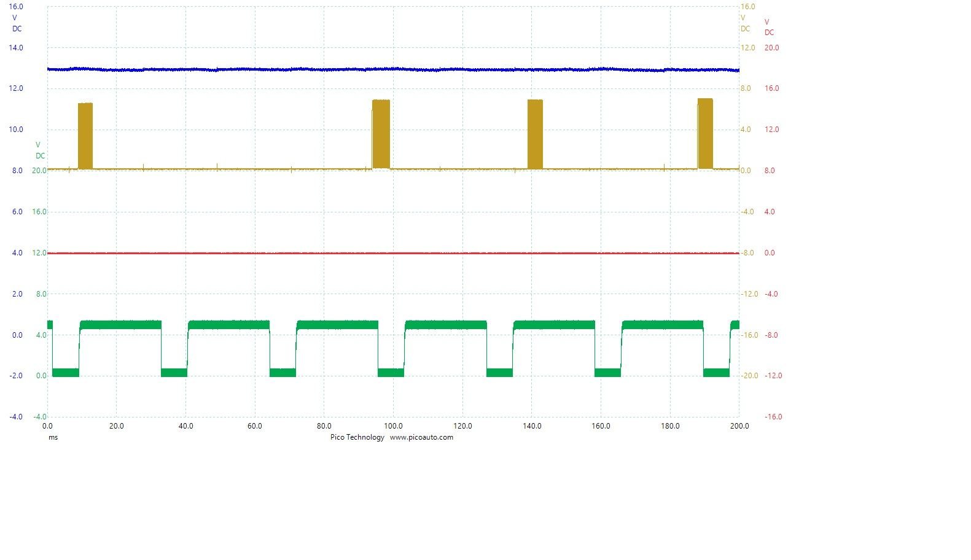Viewport: 971px width, 560px height.
Task: Click the flat red trace line
Action: [x=393, y=253]
